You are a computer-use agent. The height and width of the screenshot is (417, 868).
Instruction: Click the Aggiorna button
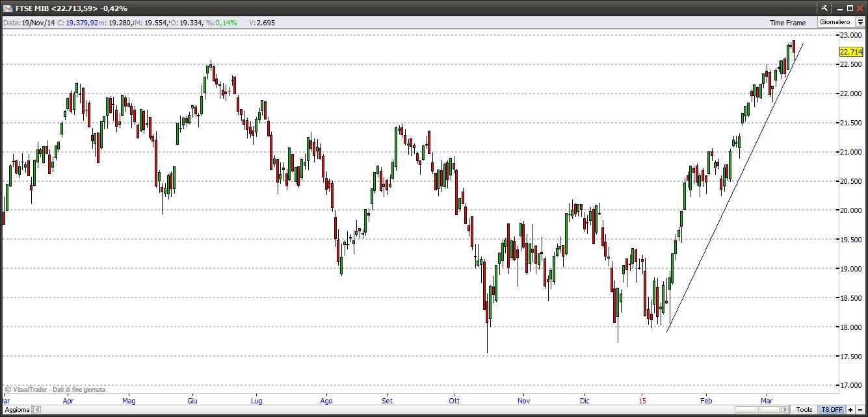click(16, 410)
